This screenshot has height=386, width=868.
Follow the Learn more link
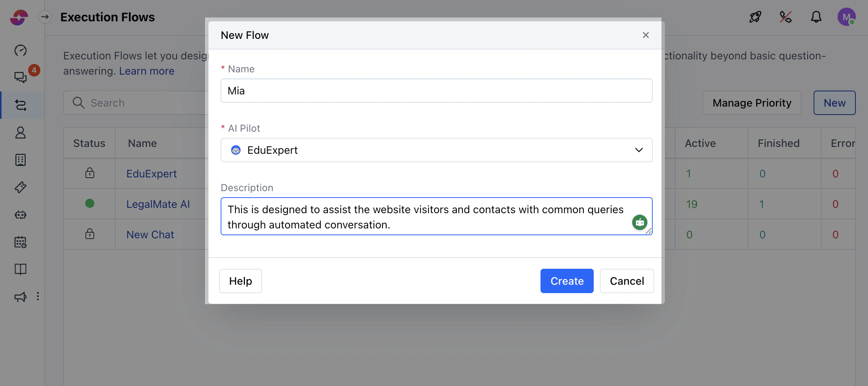point(147,71)
